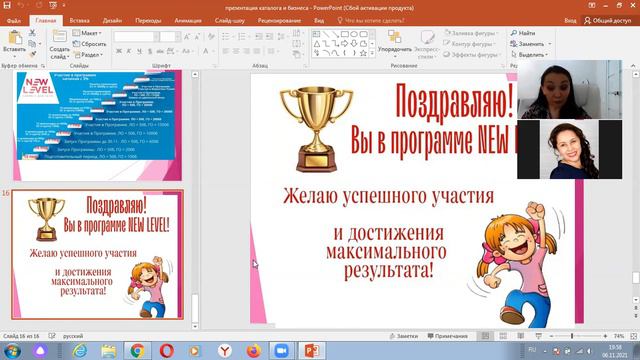This screenshot has height=360, width=640.
Task: Click the zoom slider handle
Action: point(572,336)
